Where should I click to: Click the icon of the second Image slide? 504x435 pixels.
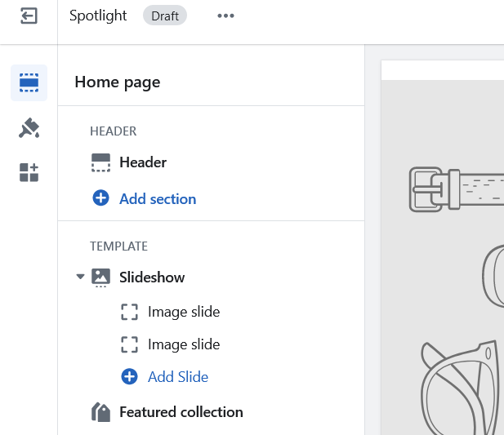click(129, 344)
